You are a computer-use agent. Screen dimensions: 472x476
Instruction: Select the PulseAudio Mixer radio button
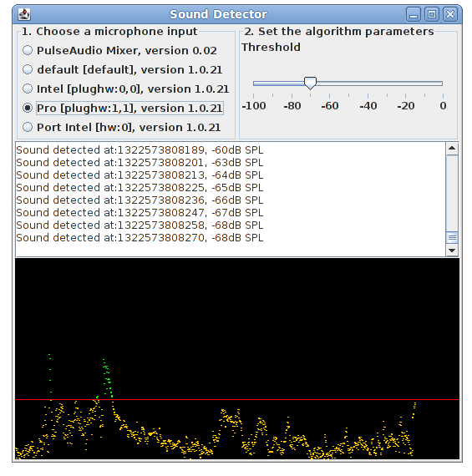pos(28,50)
